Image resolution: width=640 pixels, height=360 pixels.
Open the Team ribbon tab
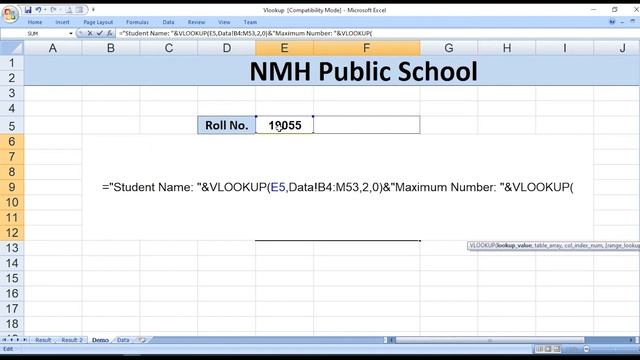(250, 22)
